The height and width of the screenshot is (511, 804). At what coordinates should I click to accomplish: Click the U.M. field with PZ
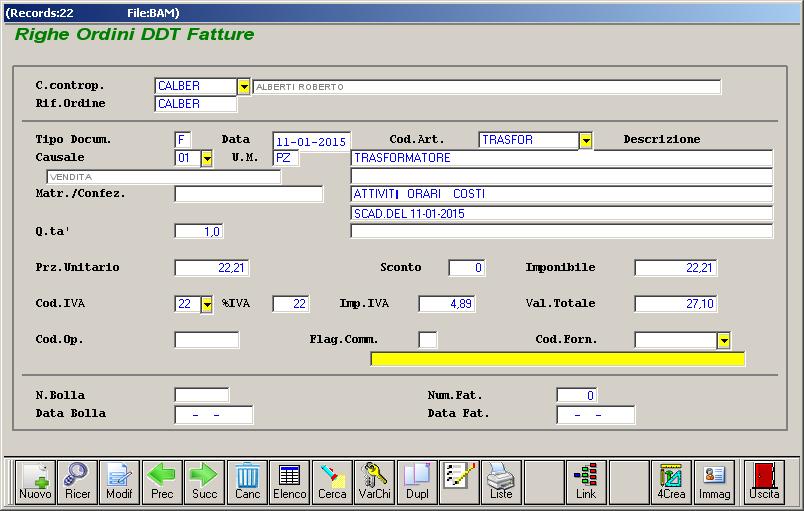tap(286, 158)
